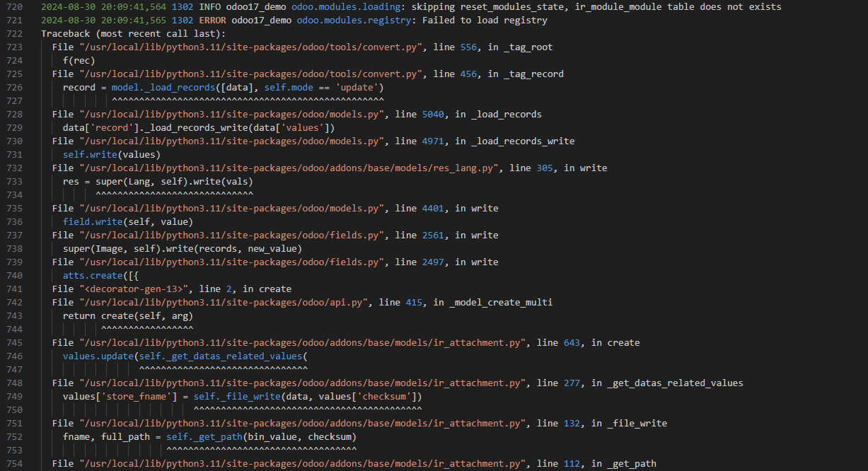
Task: Open the res_lang.py file path link
Action: click(289, 168)
